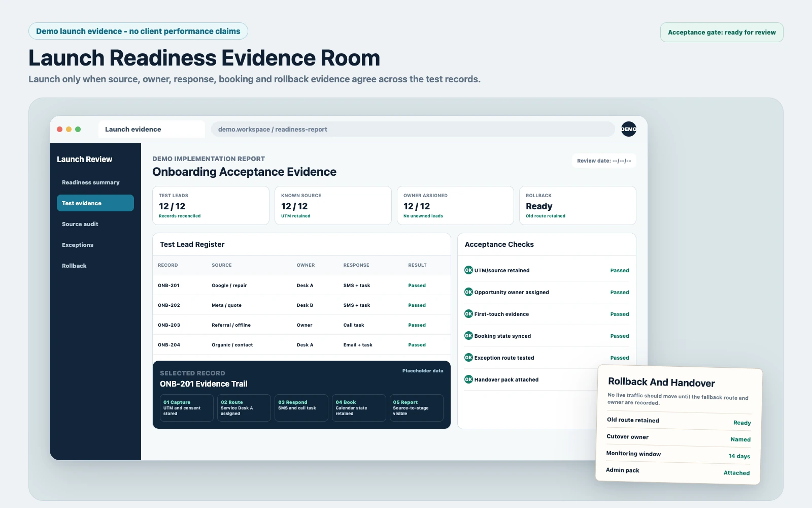Select record ONB-201 in register

pyautogui.click(x=301, y=285)
